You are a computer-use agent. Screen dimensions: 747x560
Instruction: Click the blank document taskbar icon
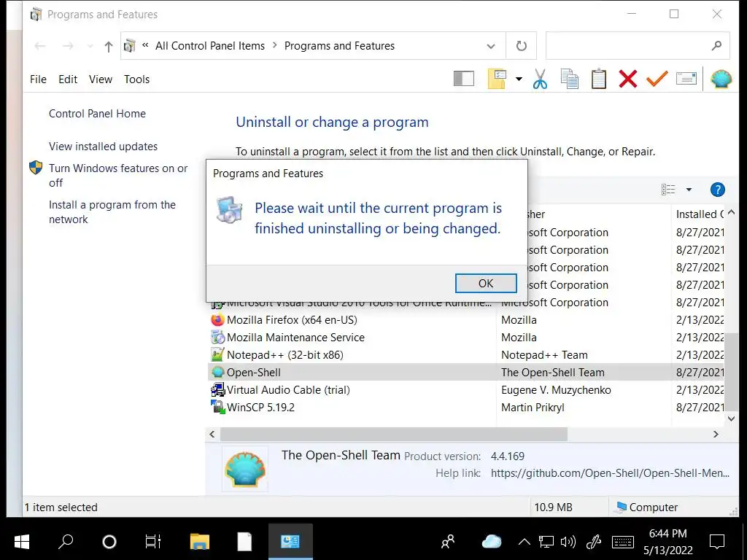coord(244,542)
